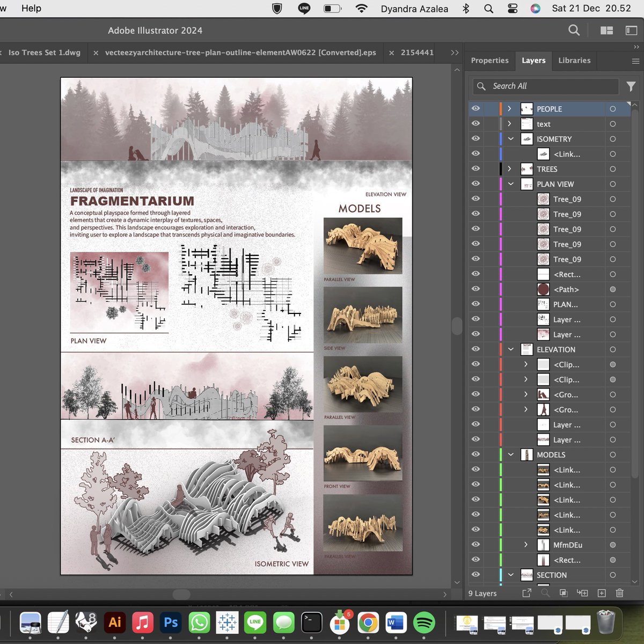This screenshot has height=644, width=644.
Task: Switch to Iso Trees Set 1.dwg tab
Action: (x=44, y=53)
